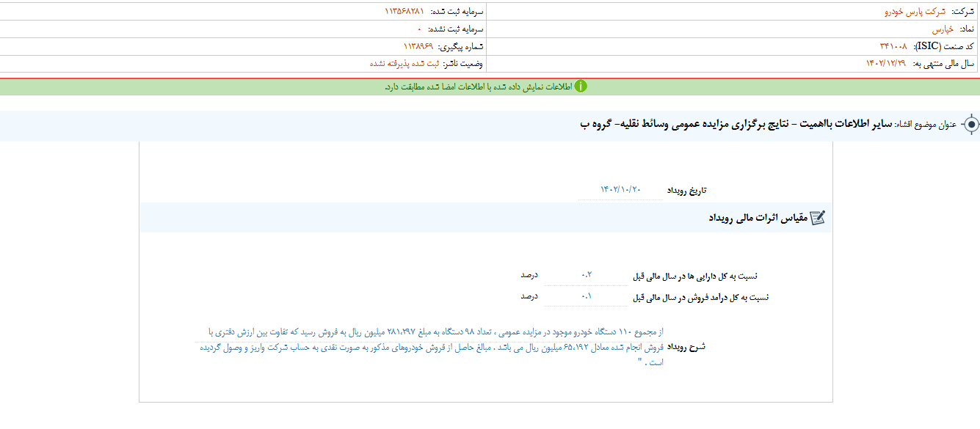Click the target icon beside the disclosure title
The image size is (980, 429).
970,125
